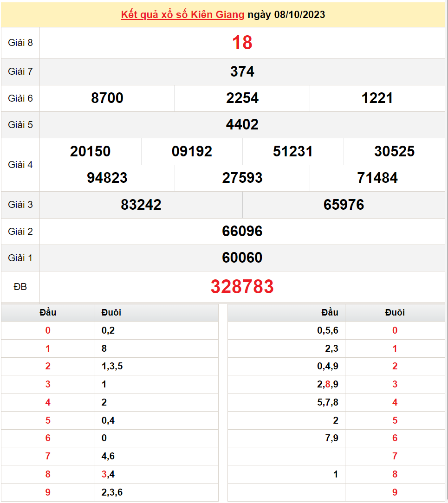Open the Kiên Giang lottery results link
448x503 pixels.
pos(182,15)
